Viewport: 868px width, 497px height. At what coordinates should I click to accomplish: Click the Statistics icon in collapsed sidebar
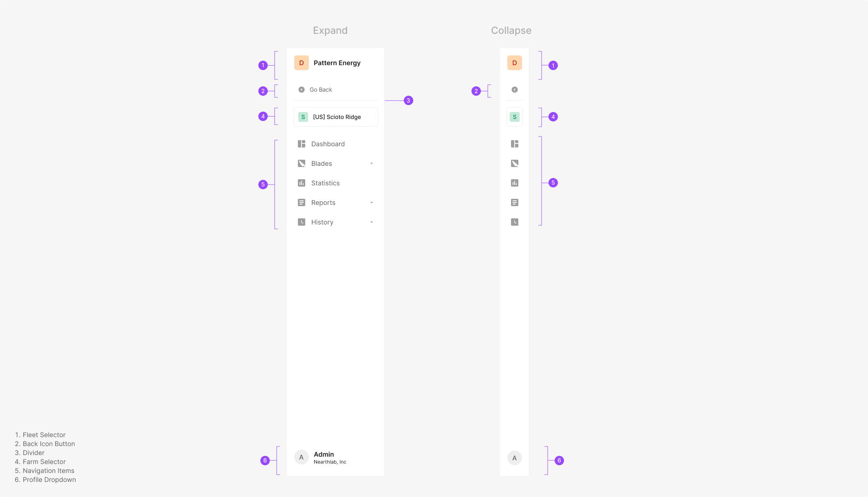pos(515,183)
